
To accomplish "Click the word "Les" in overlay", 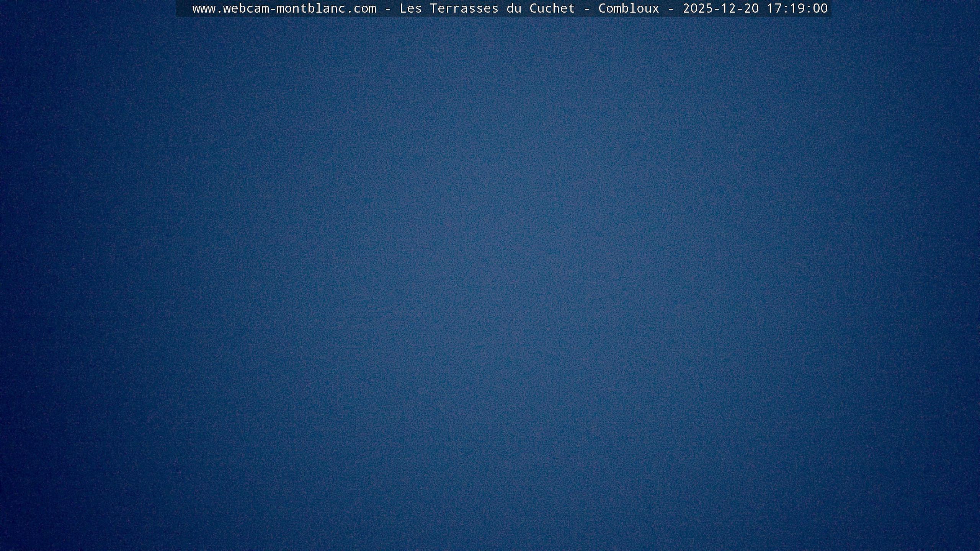I will [410, 8].
